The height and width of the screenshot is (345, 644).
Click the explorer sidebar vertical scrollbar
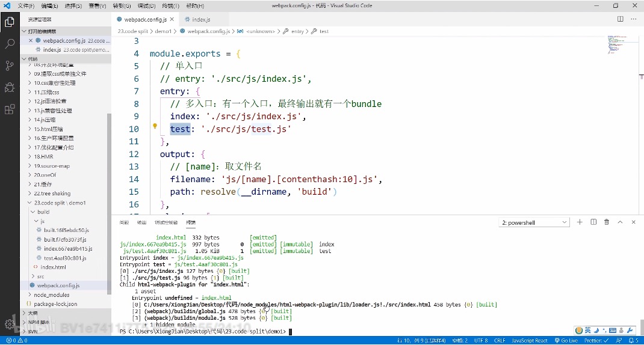tap(109, 204)
